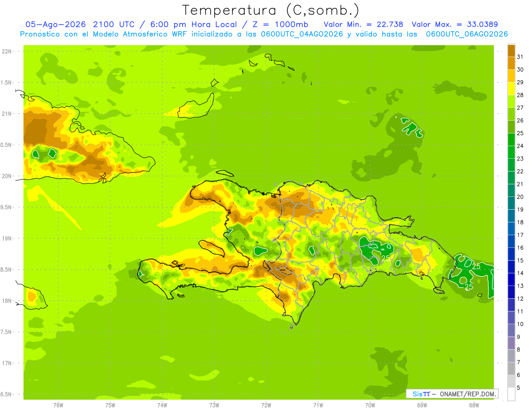Click the '68W' longitude axis label
This screenshot has height=411, width=532.
473,405
